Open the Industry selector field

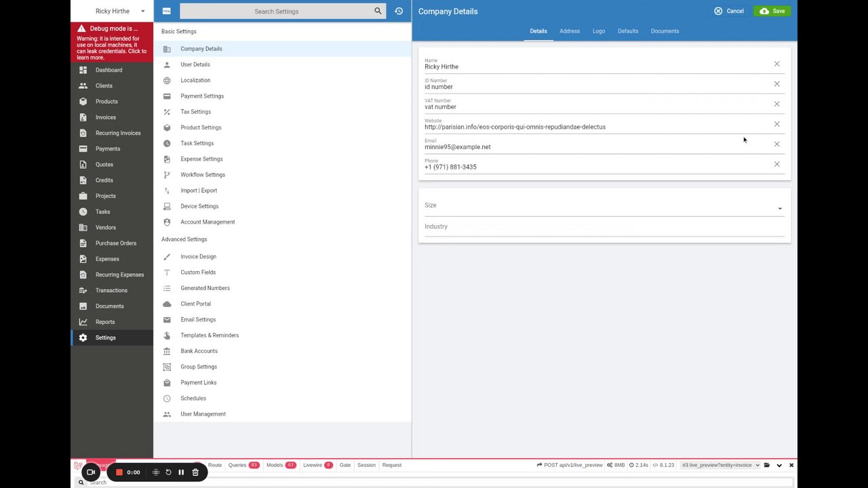tap(604, 227)
